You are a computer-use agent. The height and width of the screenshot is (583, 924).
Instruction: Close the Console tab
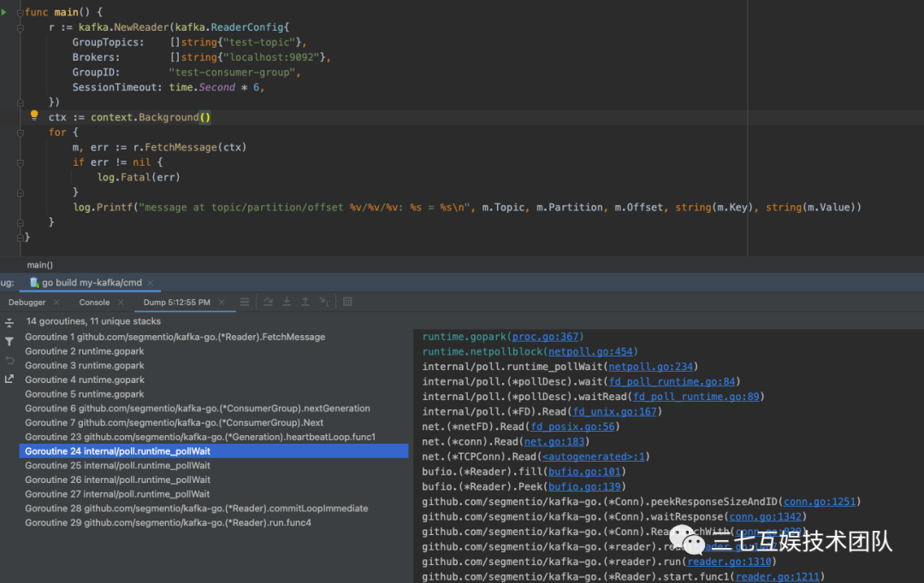(121, 302)
